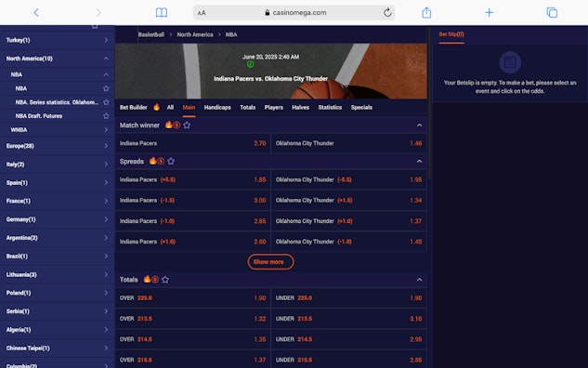Favorite the Totals market star
Screen dimensions: 588x368
[165, 280]
